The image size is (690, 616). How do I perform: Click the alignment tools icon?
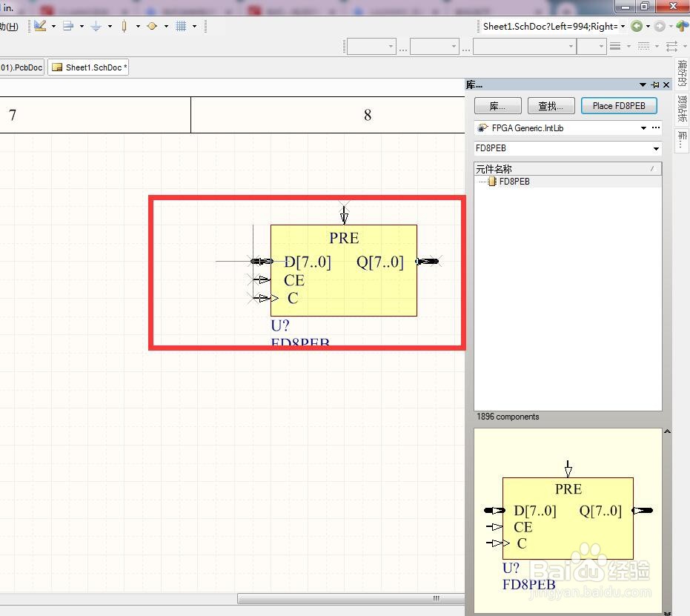[x=67, y=26]
